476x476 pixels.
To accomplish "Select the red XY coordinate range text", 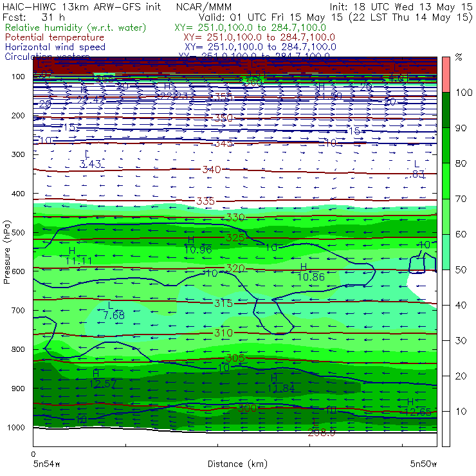I will (x=259, y=37).
